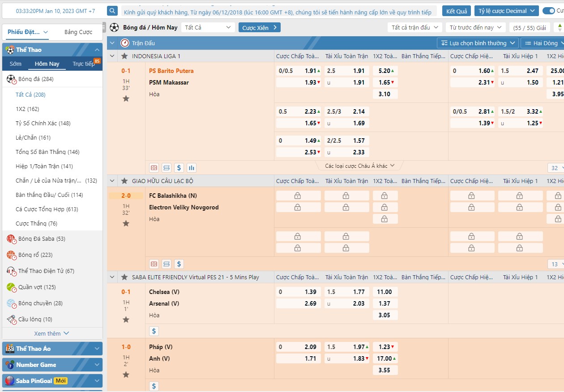This screenshot has width=564, height=392.
Task: Toggle the switch next to odds format
Action: [548, 11]
